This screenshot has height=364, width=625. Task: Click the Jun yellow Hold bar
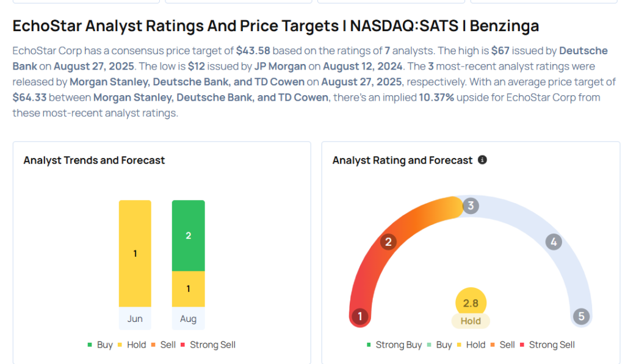(135, 253)
